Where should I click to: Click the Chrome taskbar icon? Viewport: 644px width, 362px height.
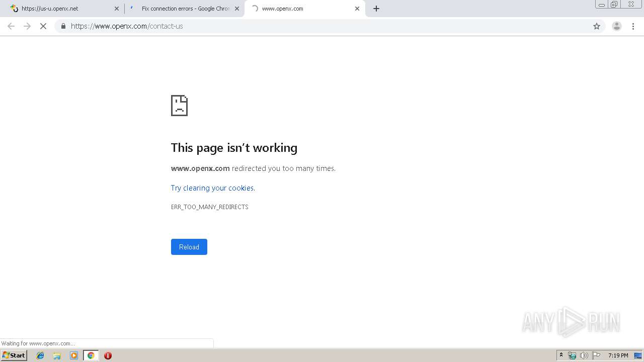[91, 355]
